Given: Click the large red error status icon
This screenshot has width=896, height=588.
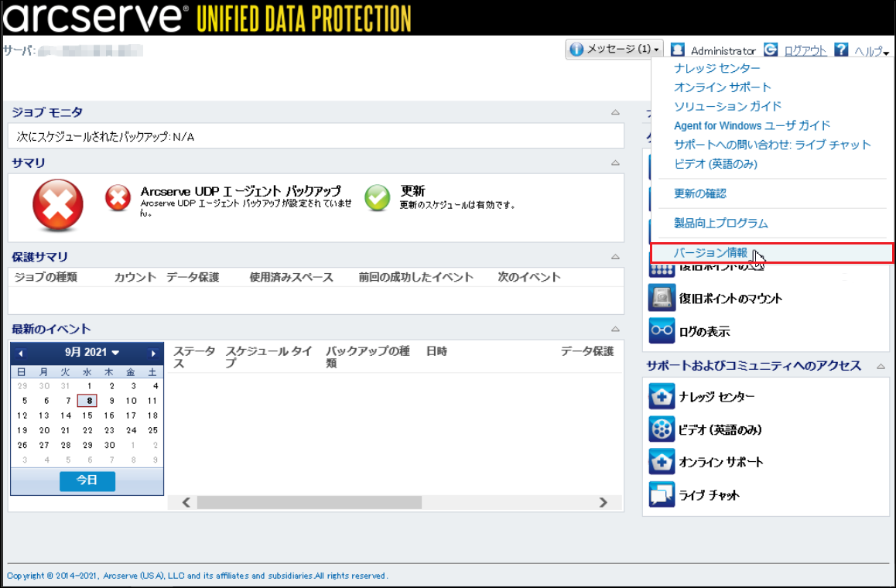Looking at the screenshot, I should (58, 205).
